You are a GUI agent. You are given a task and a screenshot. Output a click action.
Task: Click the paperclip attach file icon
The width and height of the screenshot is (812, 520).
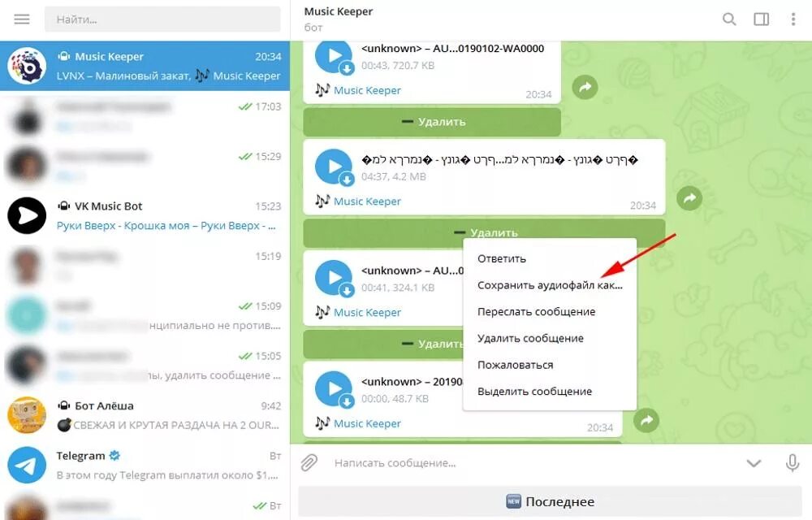tap(309, 462)
